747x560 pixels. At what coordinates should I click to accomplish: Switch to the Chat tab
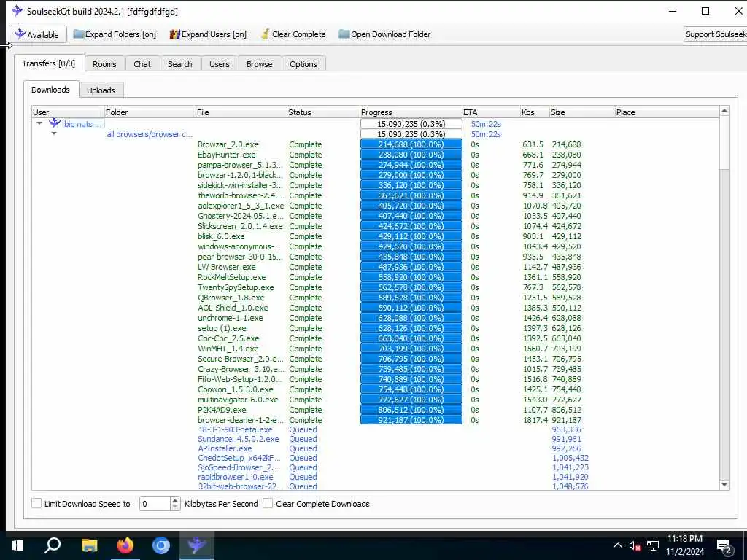[x=142, y=64]
